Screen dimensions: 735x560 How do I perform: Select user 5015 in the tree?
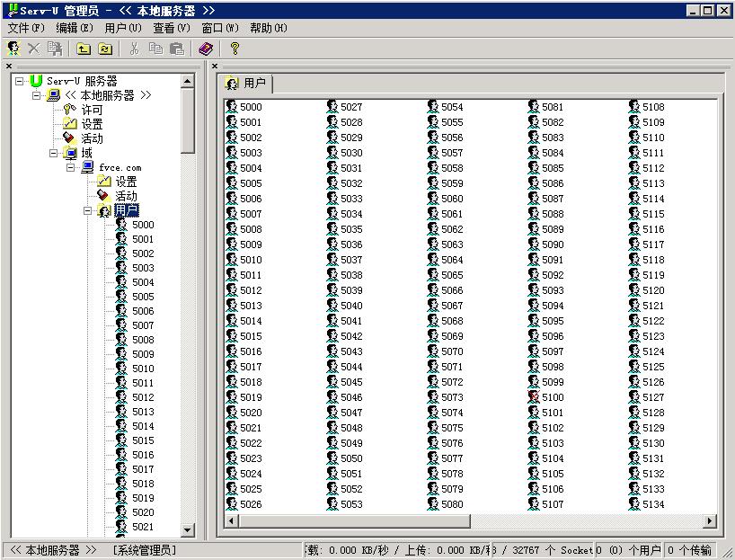tap(143, 440)
